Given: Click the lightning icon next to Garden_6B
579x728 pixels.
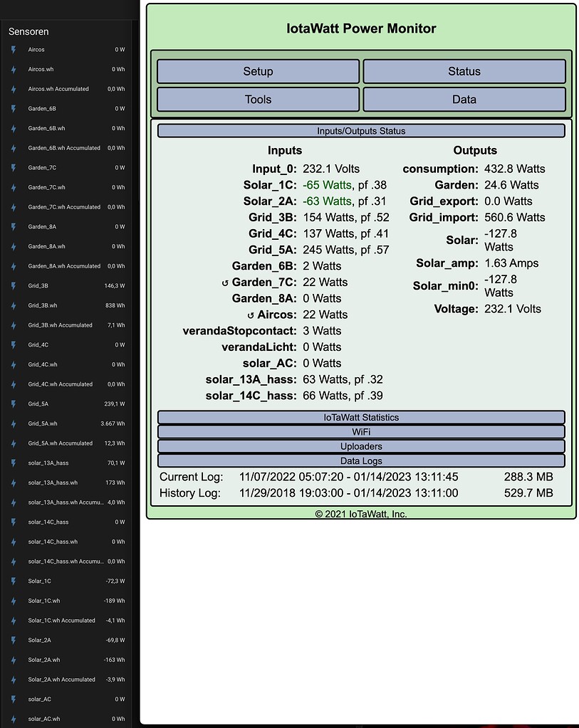Looking at the screenshot, I should click(x=14, y=109).
